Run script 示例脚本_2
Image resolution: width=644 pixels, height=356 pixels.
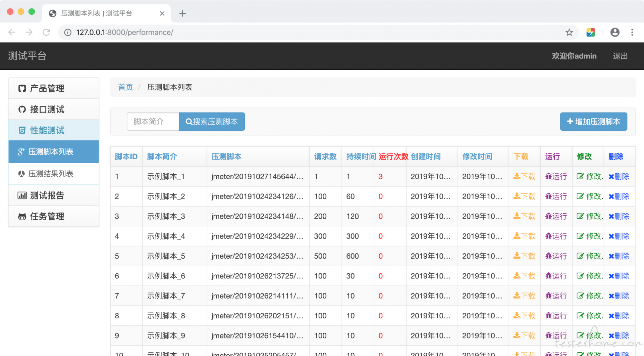pos(556,196)
